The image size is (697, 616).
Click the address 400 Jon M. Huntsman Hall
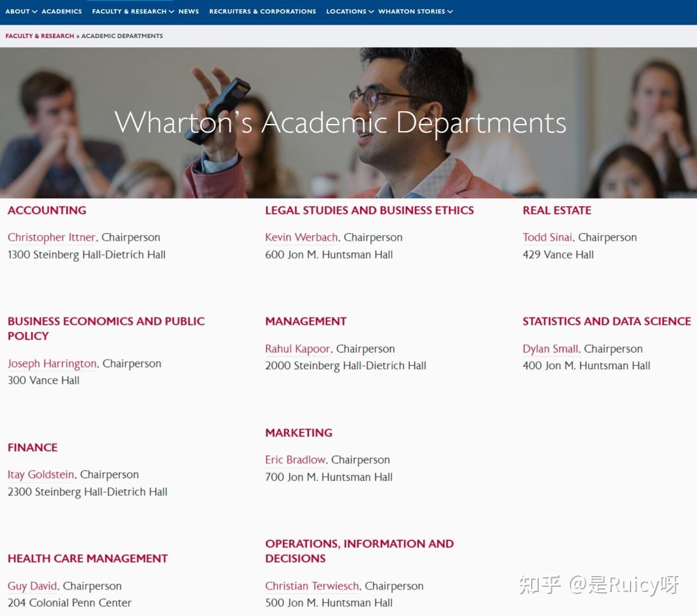(x=586, y=365)
